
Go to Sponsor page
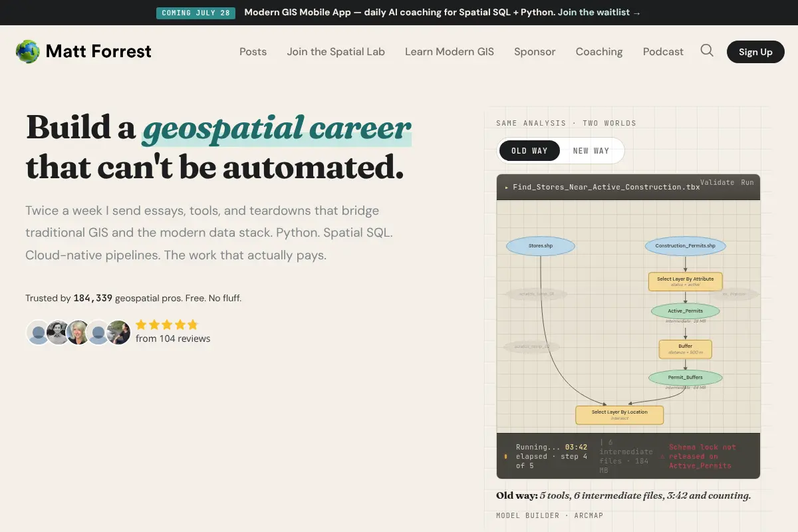click(x=535, y=51)
